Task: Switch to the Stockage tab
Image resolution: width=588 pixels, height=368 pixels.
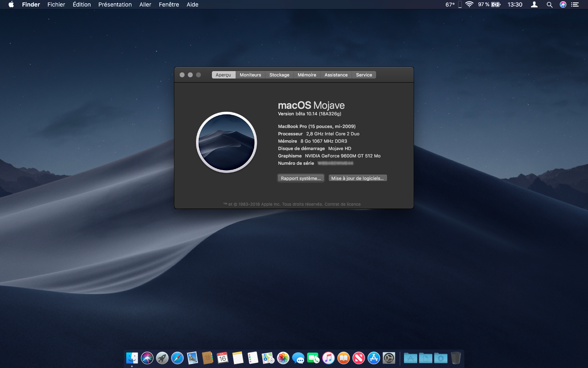Action: click(x=279, y=75)
